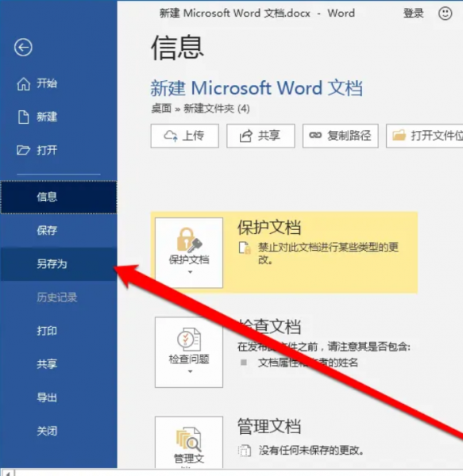This screenshot has height=476, width=463.
Task: Click the 新建文件夹 (4) path link
Action: tap(217, 109)
